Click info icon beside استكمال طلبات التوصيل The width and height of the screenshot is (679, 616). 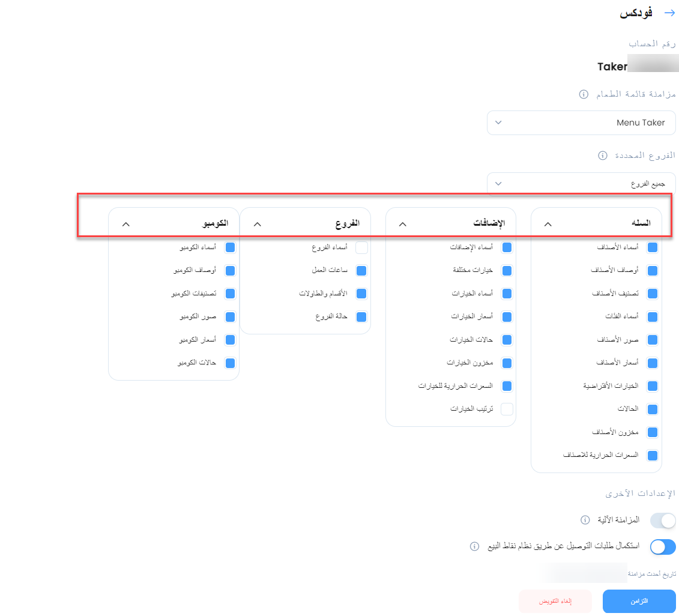tap(475, 546)
